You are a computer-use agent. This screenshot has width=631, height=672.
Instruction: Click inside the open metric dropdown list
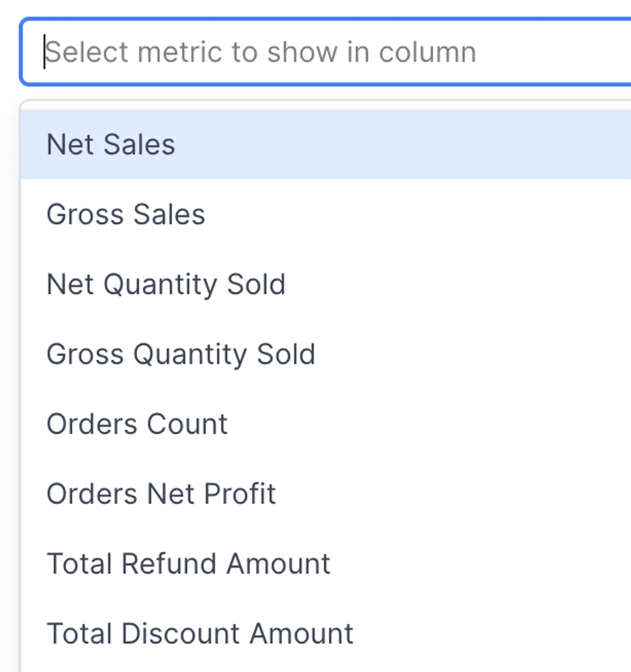(315, 368)
